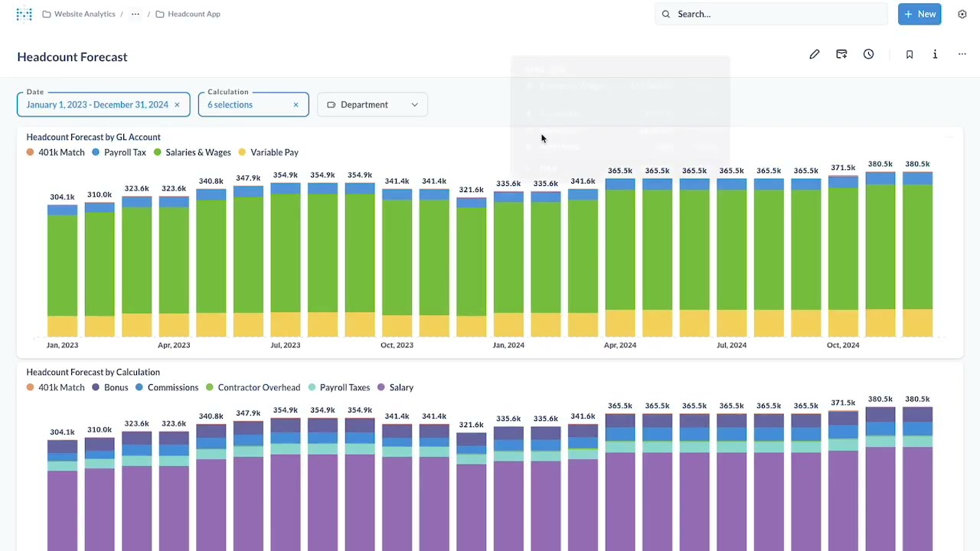Image resolution: width=980 pixels, height=551 pixels.
Task: Click the Salary legend swatch
Action: (381, 387)
